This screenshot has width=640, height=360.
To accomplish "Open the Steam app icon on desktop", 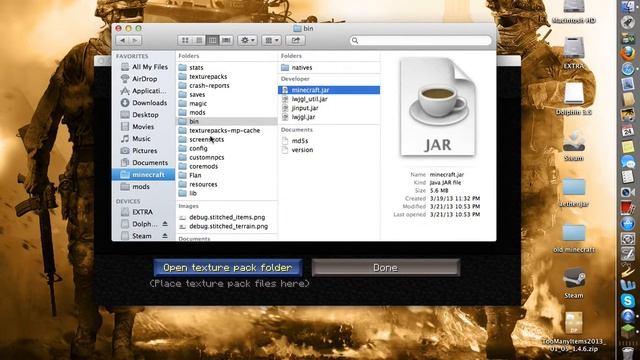I will (573, 283).
